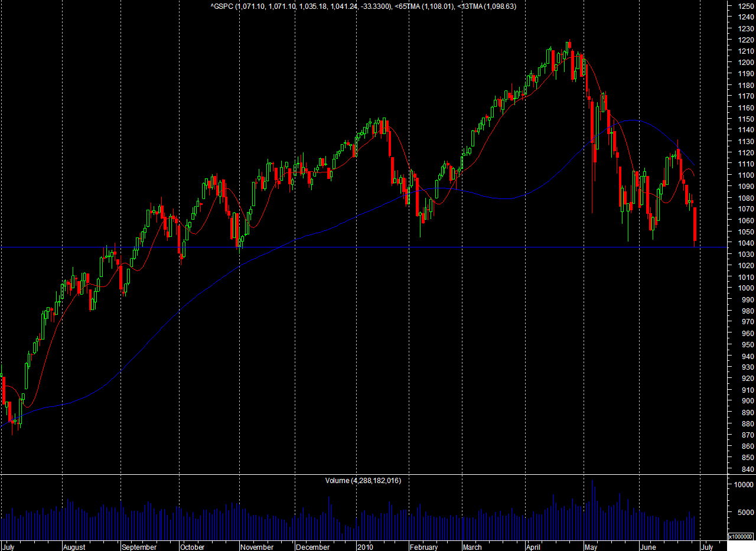
Task: Click the 1070 price axis label
Action: (745, 209)
